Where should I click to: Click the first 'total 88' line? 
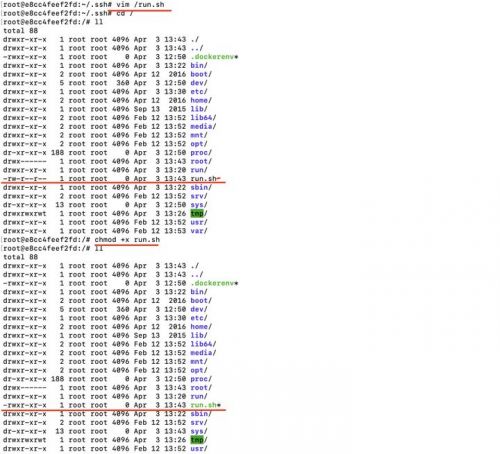pyautogui.click(x=20, y=31)
